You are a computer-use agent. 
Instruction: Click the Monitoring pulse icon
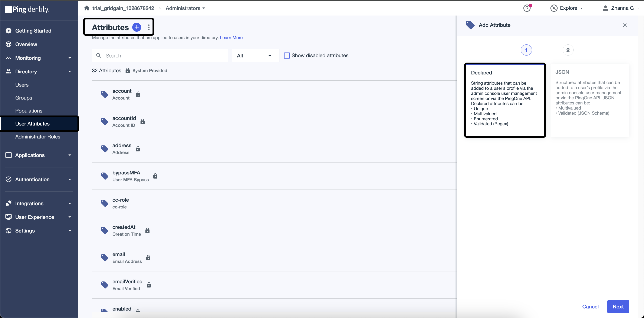tap(9, 58)
